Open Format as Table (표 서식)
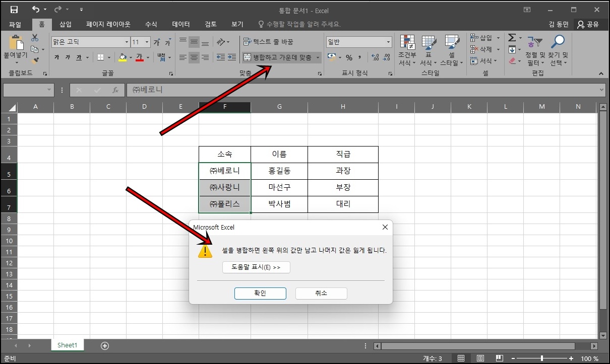 point(428,50)
